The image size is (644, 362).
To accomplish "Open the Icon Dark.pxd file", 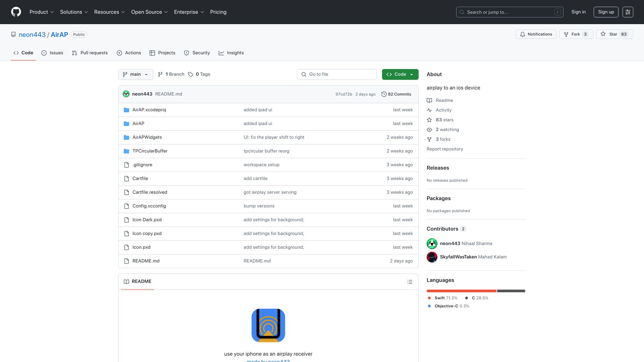I will 147,220.
